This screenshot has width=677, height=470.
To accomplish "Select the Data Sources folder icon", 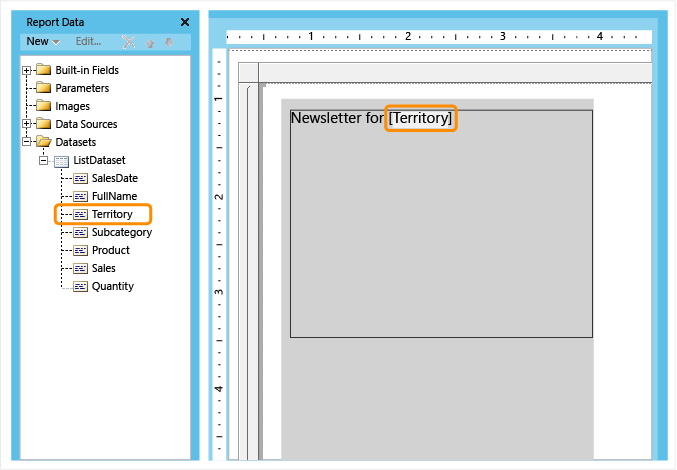I will [44, 124].
